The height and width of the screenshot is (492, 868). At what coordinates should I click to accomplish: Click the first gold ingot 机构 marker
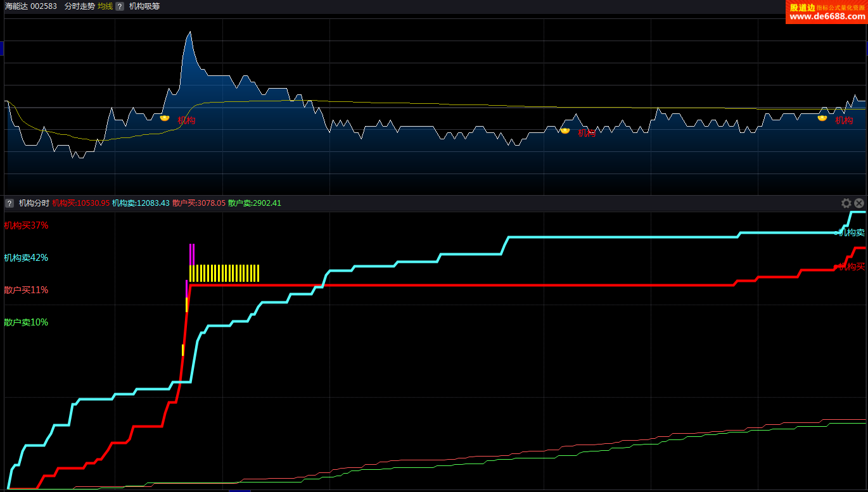pos(165,118)
